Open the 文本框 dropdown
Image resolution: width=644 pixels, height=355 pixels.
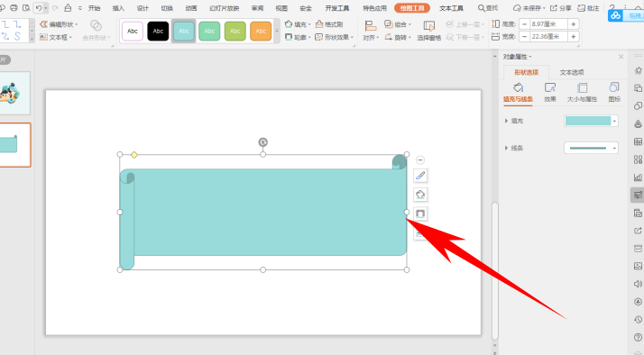coord(56,37)
